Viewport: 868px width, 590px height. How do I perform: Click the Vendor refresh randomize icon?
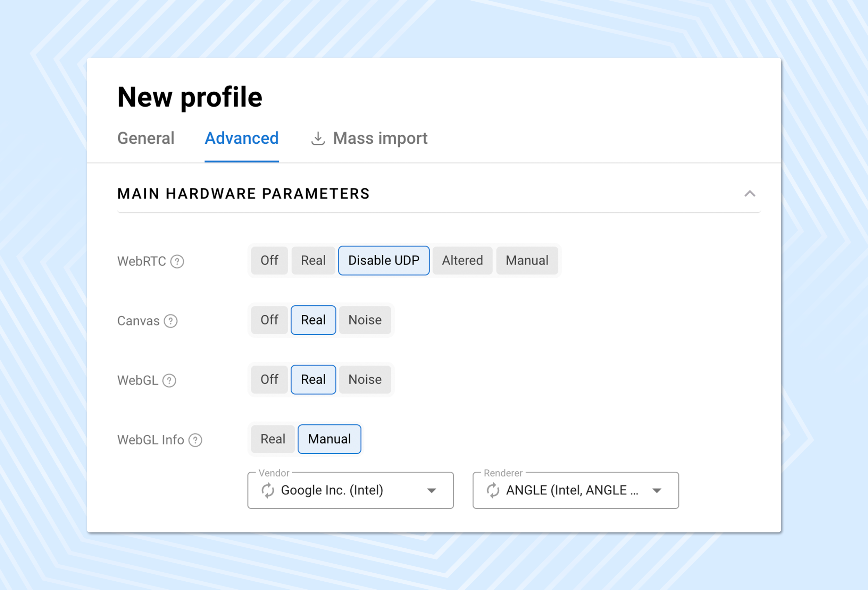(268, 491)
